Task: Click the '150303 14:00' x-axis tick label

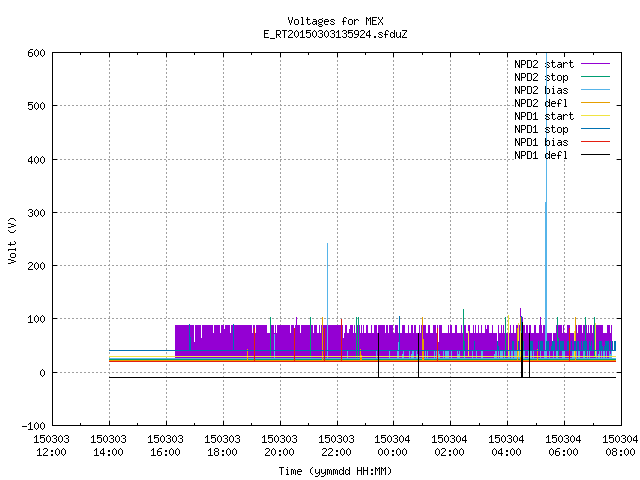Action: click(x=109, y=445)
